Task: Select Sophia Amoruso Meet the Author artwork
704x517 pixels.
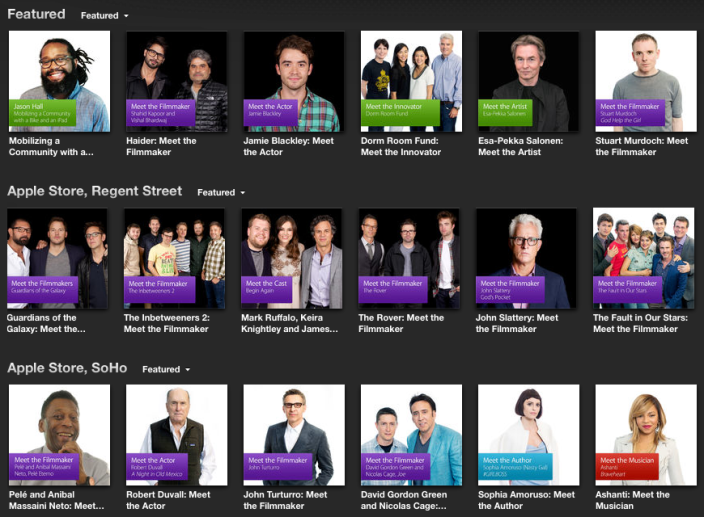Action: 528,435
